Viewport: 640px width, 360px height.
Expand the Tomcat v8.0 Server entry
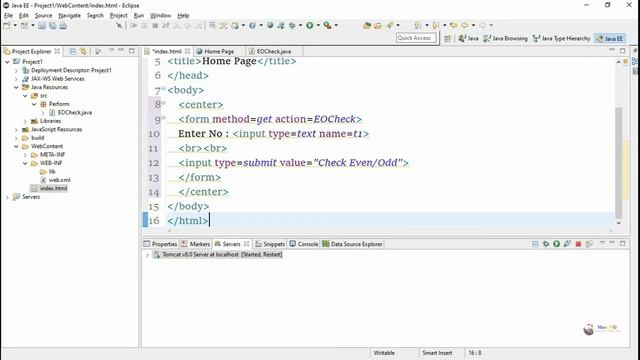point(147,255)
